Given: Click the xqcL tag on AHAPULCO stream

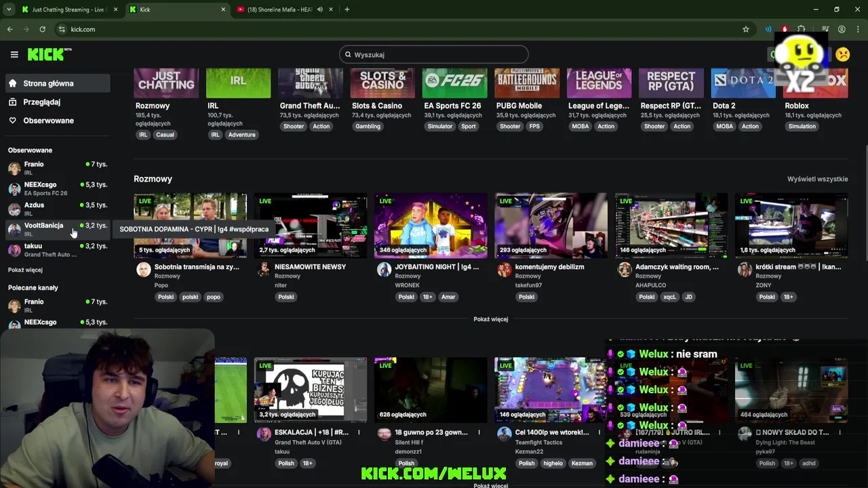Looking at the screenshot, I should 669,297.
